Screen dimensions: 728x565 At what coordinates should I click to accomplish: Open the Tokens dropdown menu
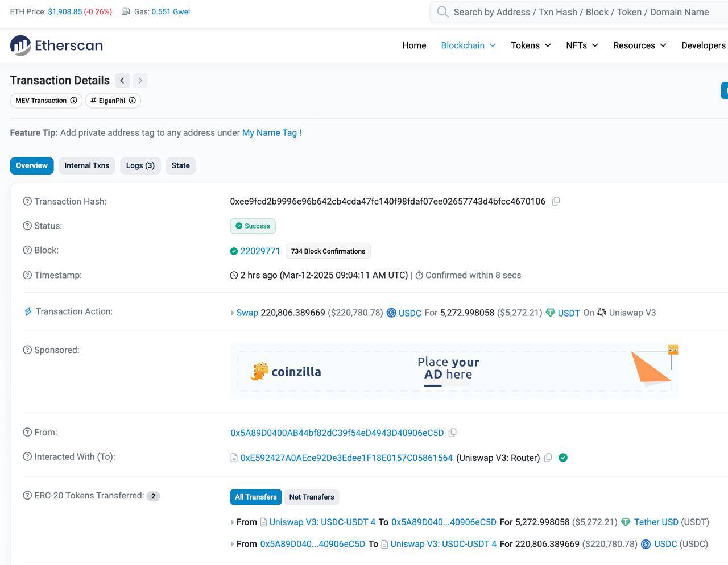531,45
